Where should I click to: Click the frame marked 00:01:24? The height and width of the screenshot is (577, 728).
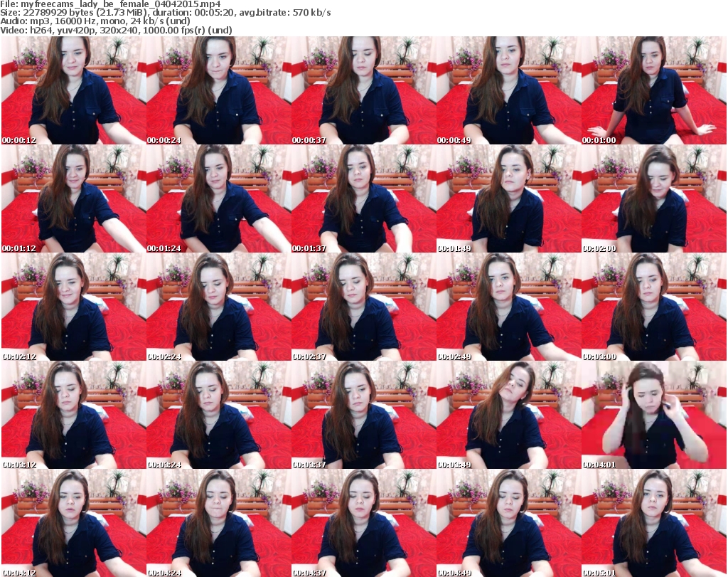tap(219, 198)
